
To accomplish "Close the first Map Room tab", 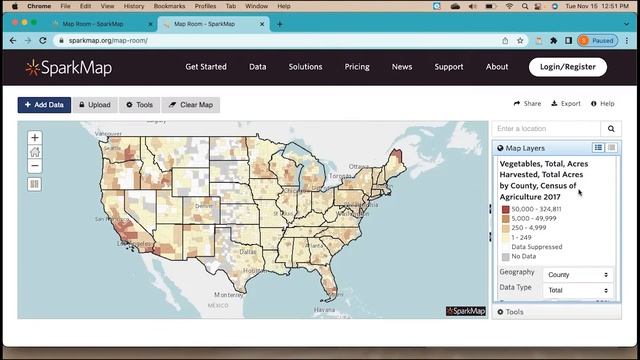I will click(x=150, y=24).
